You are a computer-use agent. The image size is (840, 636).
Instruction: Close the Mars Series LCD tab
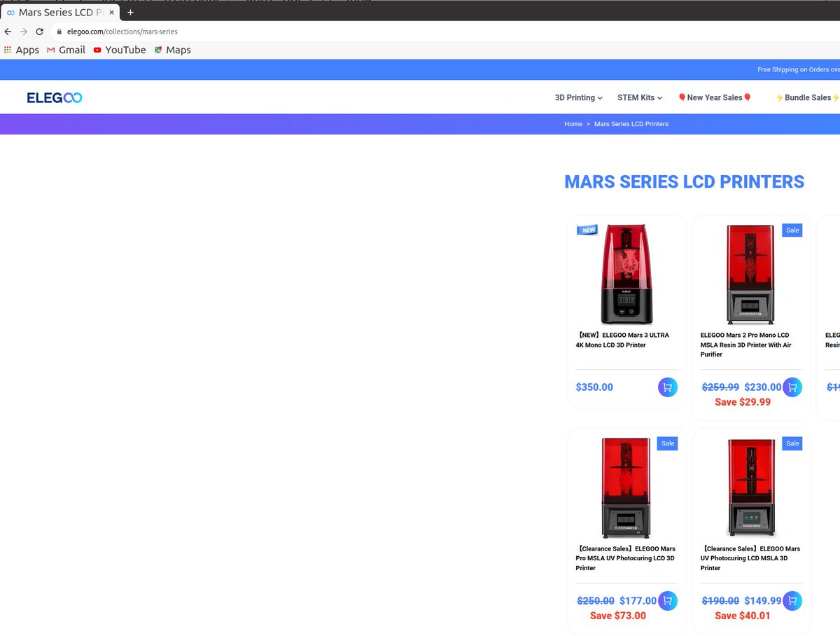pyautogui.click(x=111, y=13)
